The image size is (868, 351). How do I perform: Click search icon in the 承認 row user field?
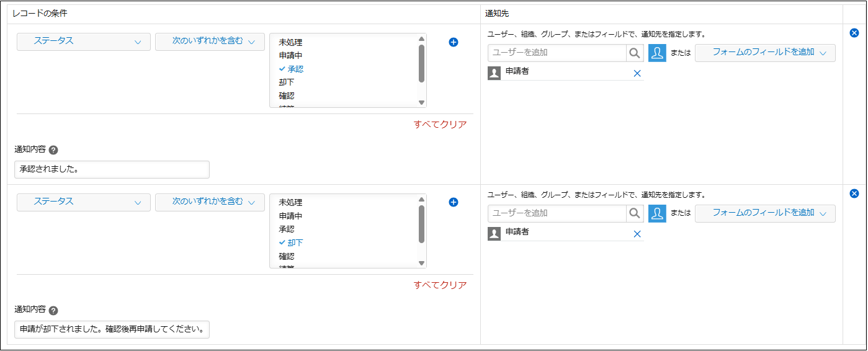[635, 53]
